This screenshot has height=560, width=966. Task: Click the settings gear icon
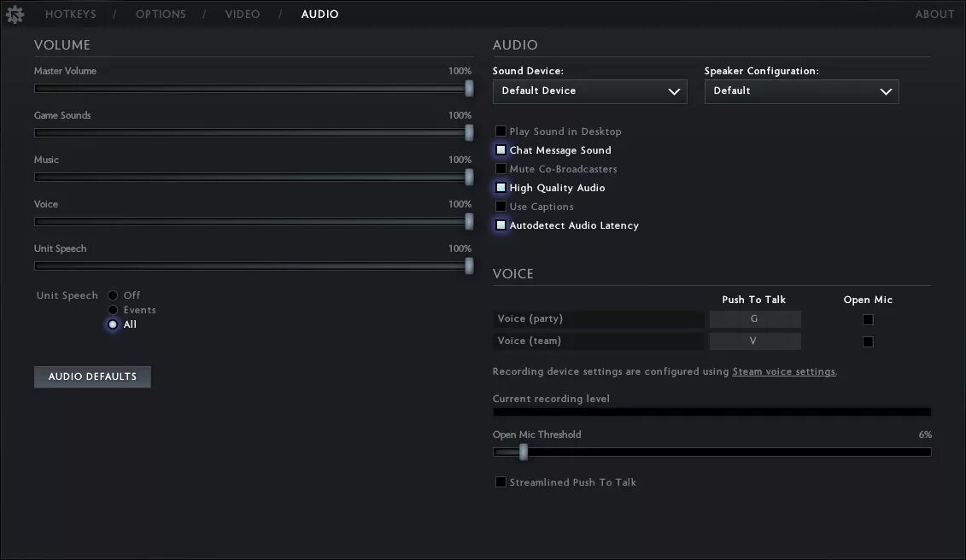pyautogui.click(x=15, y=15)
